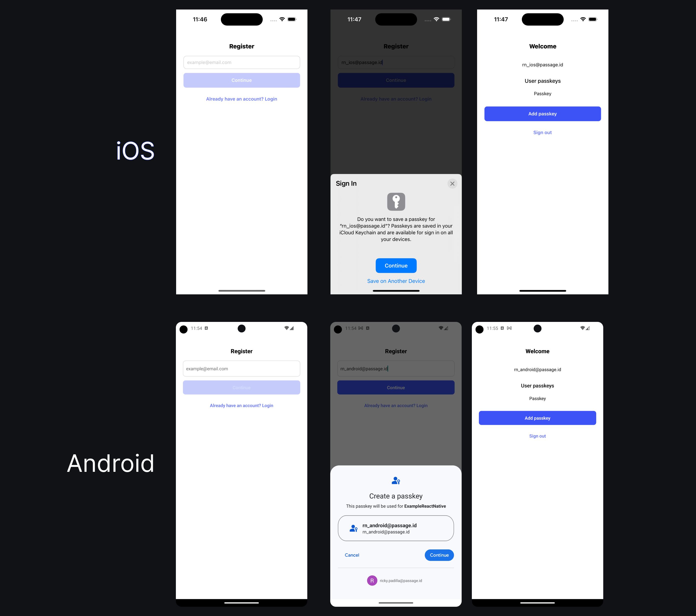Click rn_android@passage.id account row in passkey dialog
Viewport: 696px width, 616px height.
click(x=395, y=528)
